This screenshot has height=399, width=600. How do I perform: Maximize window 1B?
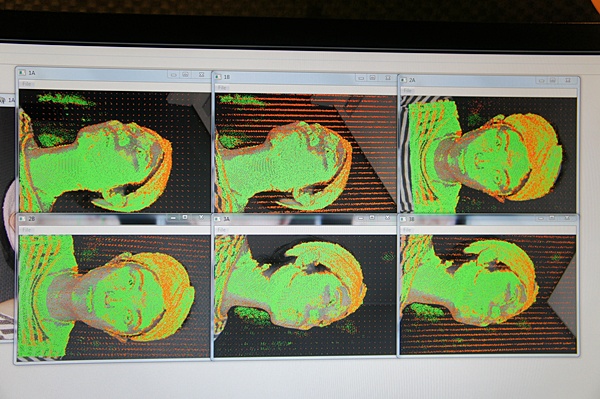tap(372, 78)
